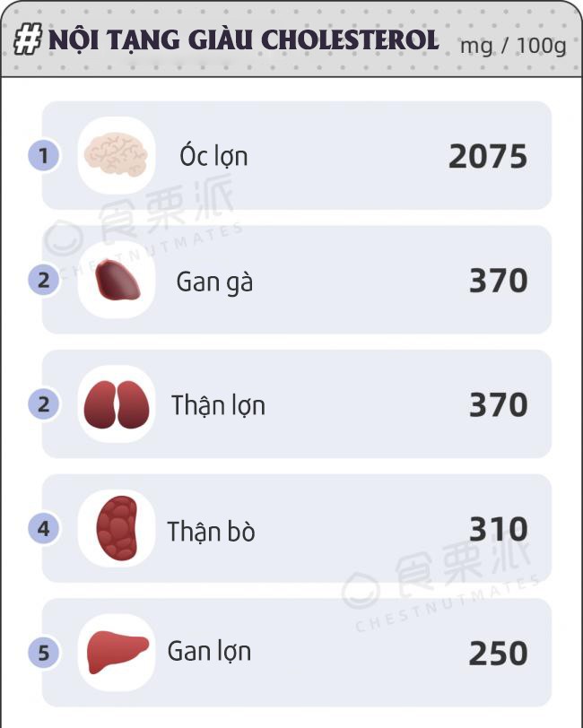Click the pig kidney icon beside Thận lợn

pos(116,404)
